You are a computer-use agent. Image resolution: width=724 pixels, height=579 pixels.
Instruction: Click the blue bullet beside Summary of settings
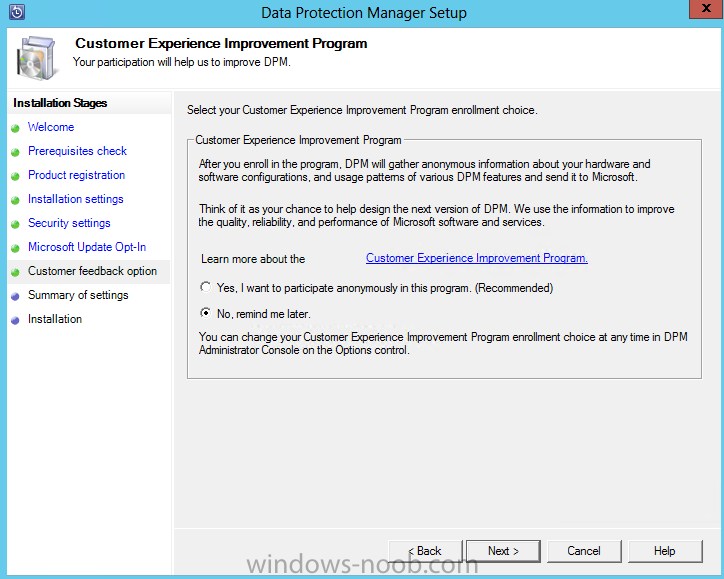16,296
